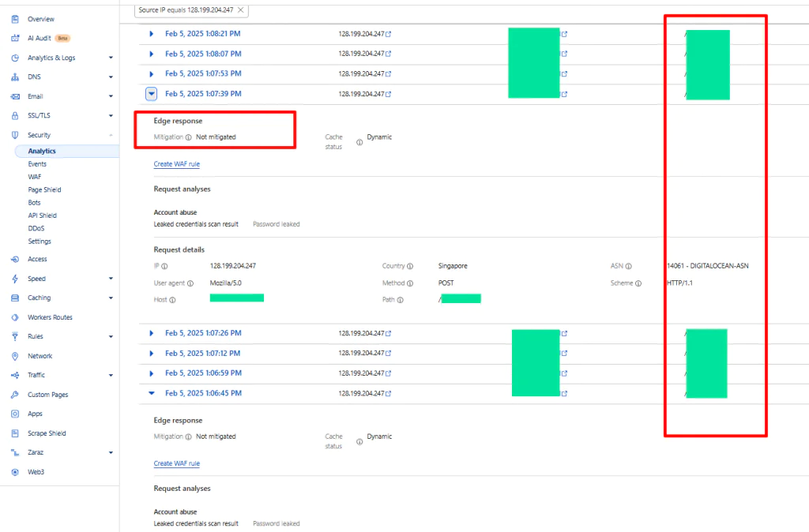Select the 14061 - DIGITALOCEAN-ASN value
The image size is (809, 532).
707,266
